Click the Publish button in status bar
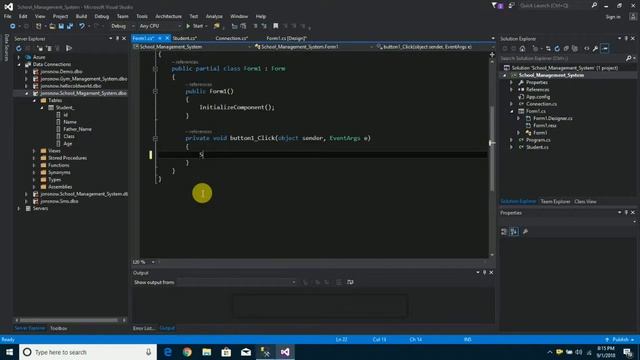640x360 pixels. pos(620,340)
